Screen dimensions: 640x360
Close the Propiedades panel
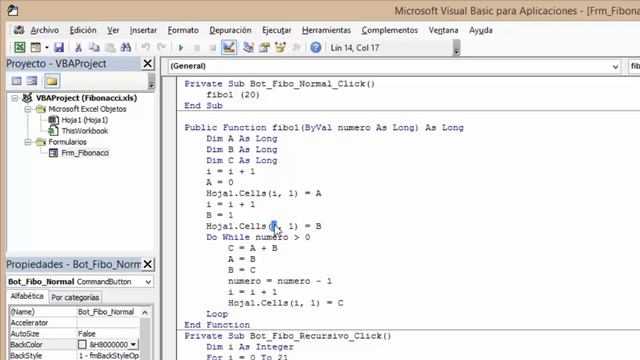click(147, 264)
